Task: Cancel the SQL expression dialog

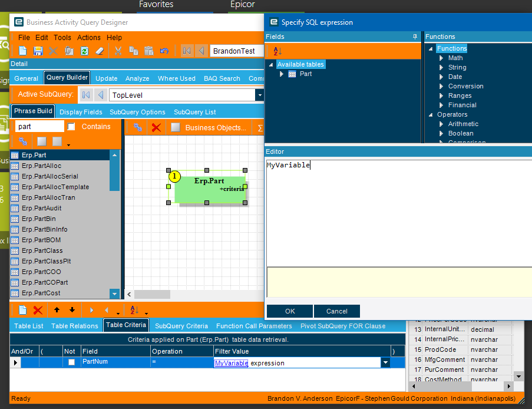Action: 336,311
